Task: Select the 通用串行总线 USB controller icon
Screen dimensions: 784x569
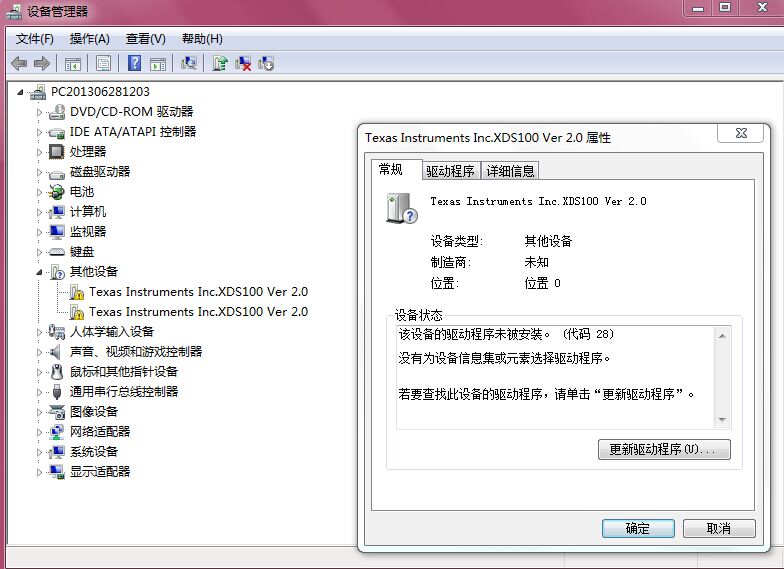Action: [57, 392]
